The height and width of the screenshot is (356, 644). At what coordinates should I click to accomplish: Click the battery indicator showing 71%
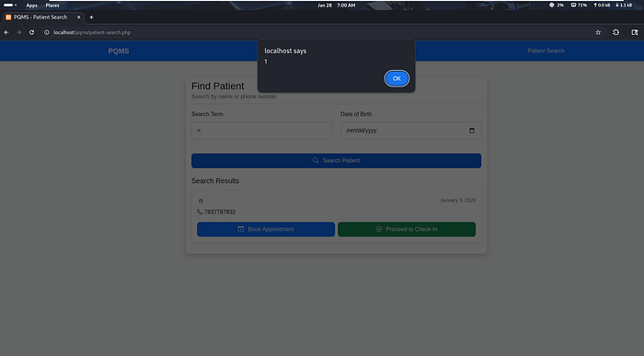579,6
